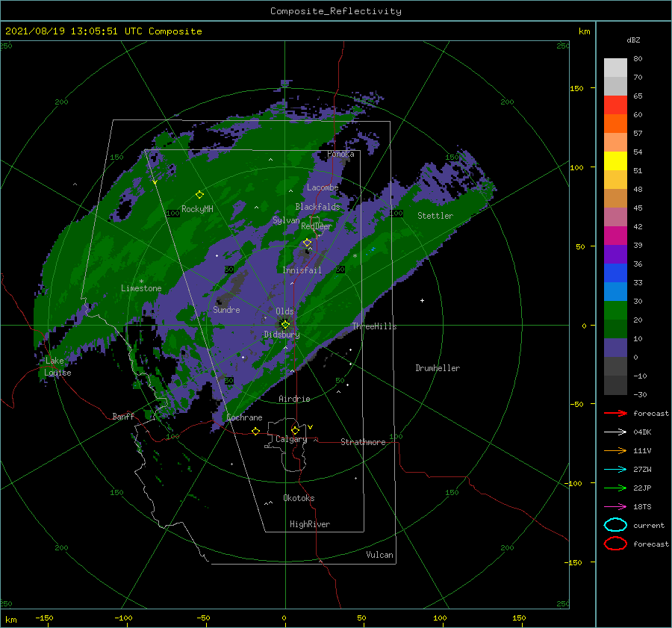Select the 'Airdrie' city label

[294, 399]
